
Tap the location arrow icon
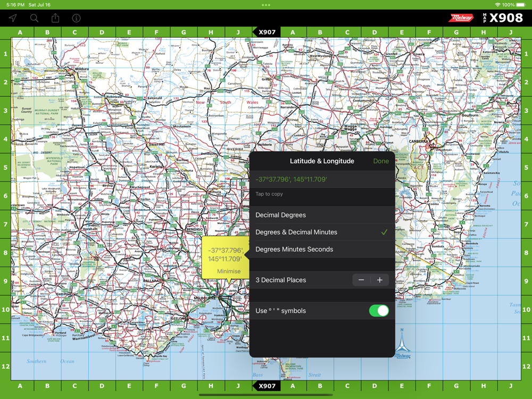click(13, 18)
